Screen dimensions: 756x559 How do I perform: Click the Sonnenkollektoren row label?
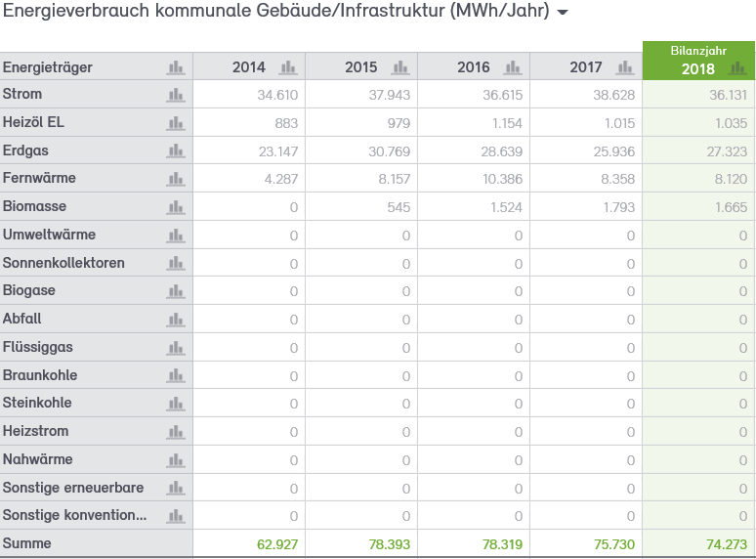tap(63, 263)
